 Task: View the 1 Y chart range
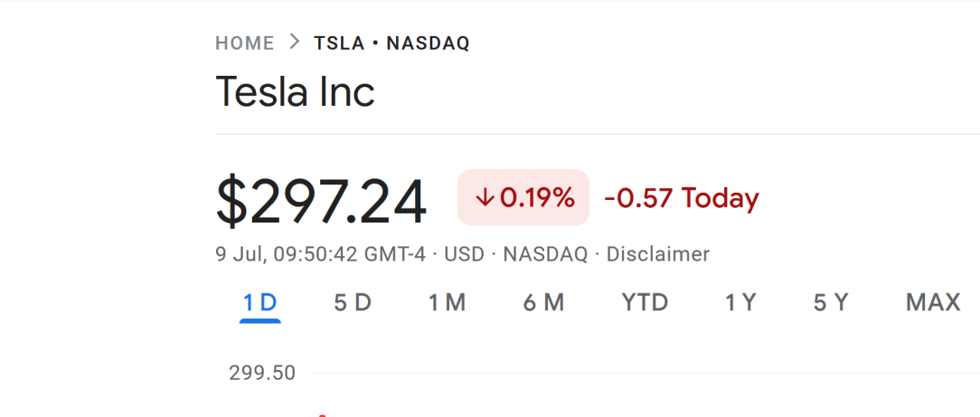pyautogui.click(x=740, y=303)
